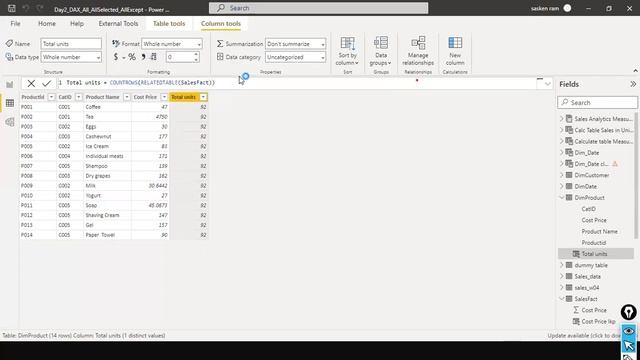Switch to Data view icon
Screen dimensions: 640x360
tap(10, 103)
